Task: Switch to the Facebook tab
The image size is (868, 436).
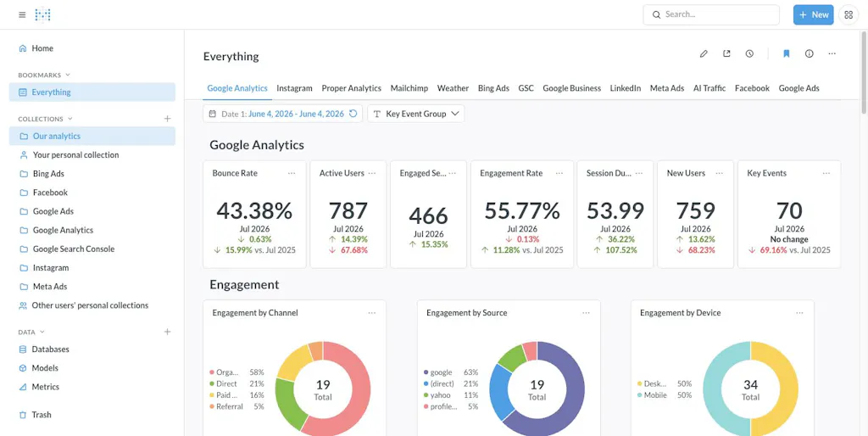Action: (x=753, y=88)
